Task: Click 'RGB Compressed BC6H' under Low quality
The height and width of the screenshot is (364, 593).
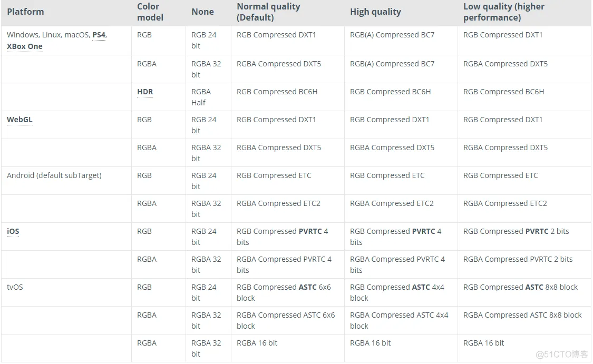Action: (x=504, y=92)
